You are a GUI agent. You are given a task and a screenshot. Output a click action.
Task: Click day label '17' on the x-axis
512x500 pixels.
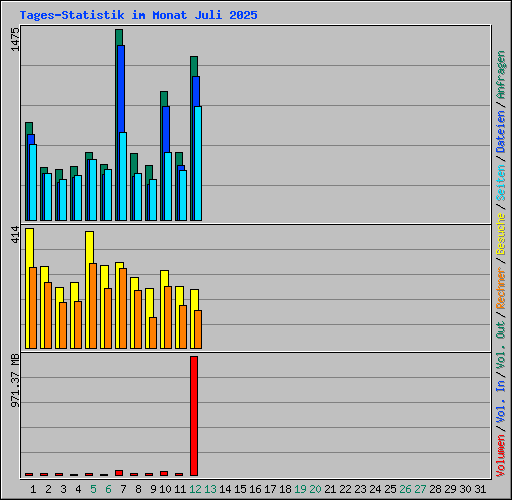[x=270, y=489]
